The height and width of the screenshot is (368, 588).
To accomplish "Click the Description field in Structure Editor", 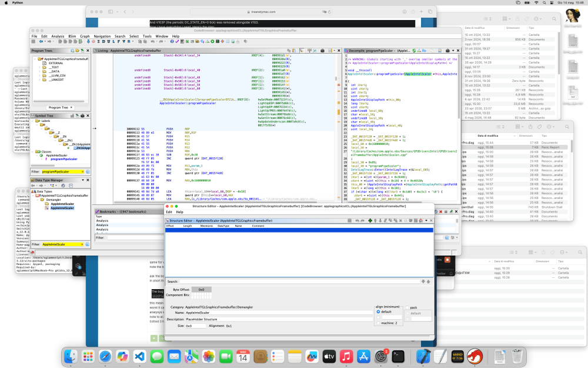I will coord(279,319).
